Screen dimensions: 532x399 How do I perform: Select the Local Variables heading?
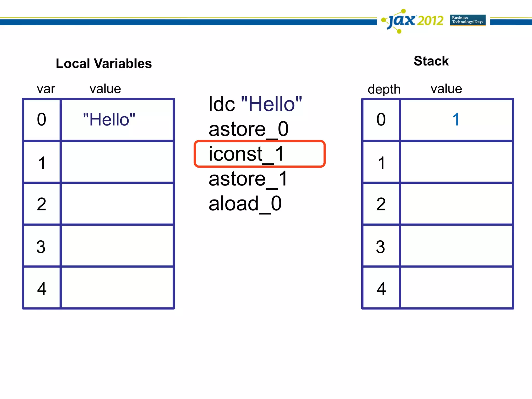tap(104, 63)
